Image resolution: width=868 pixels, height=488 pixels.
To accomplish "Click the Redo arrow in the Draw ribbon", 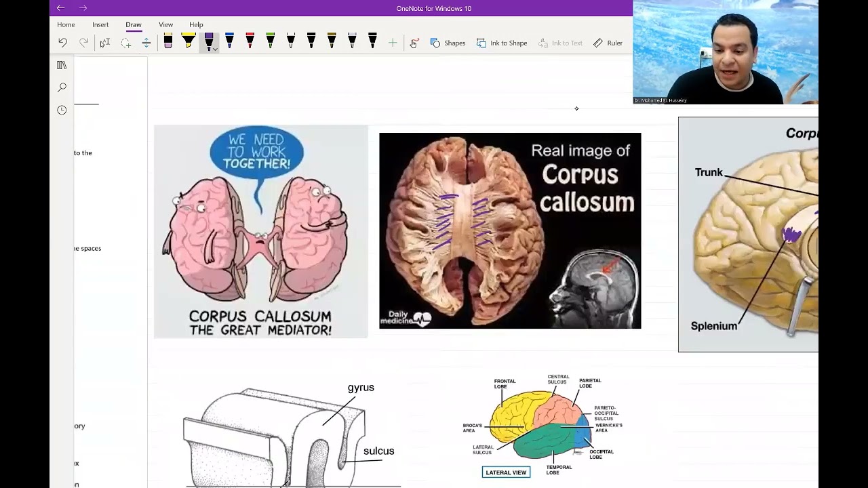I will tap(83, 43).
